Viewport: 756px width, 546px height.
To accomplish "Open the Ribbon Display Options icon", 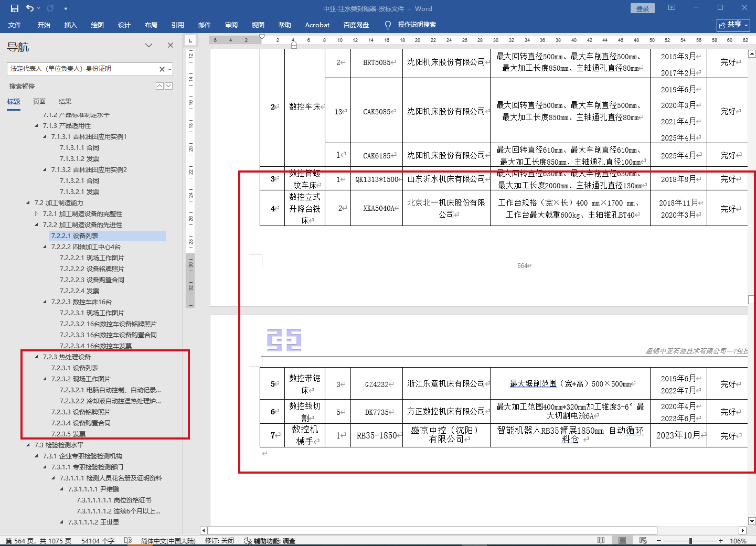I will [672, 8].
